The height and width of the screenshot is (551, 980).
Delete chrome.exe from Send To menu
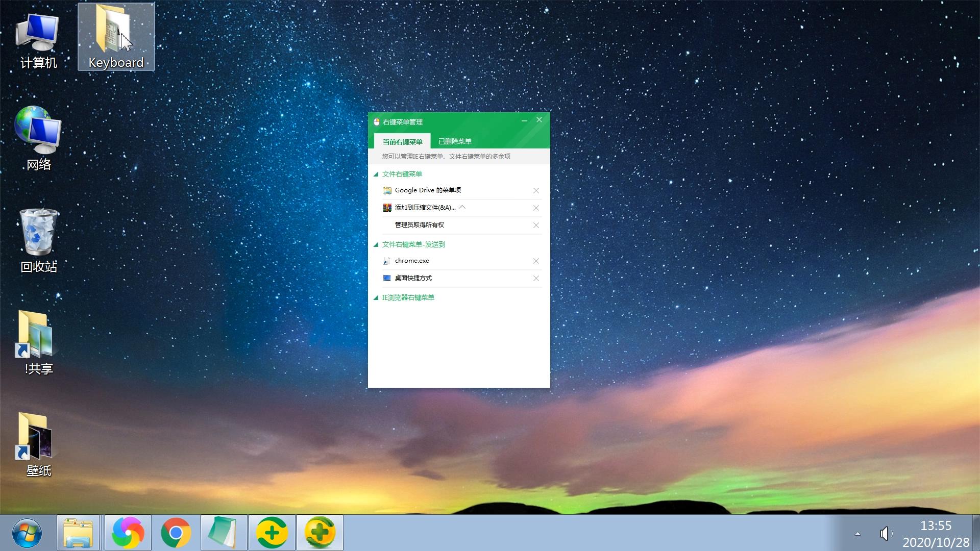[536, 261]
